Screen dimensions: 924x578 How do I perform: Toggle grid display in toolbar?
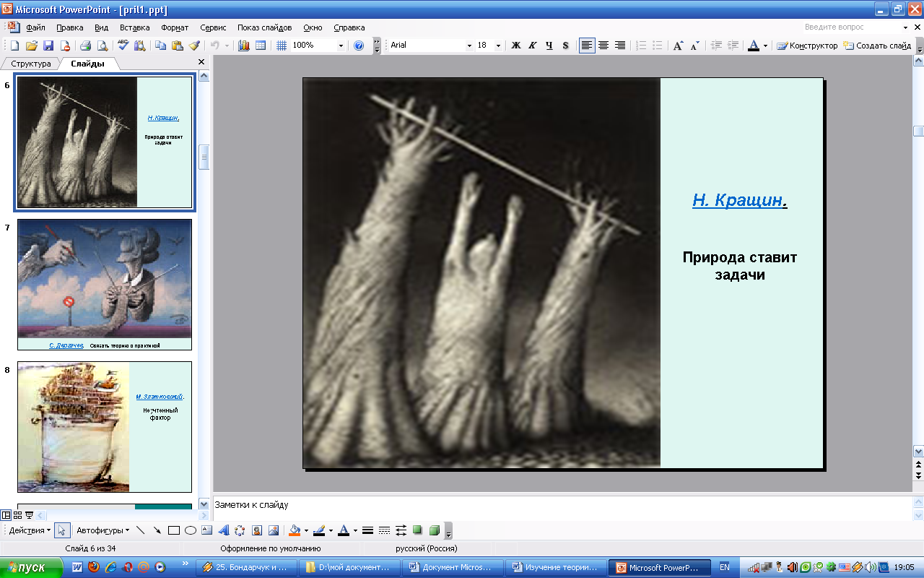282,46
